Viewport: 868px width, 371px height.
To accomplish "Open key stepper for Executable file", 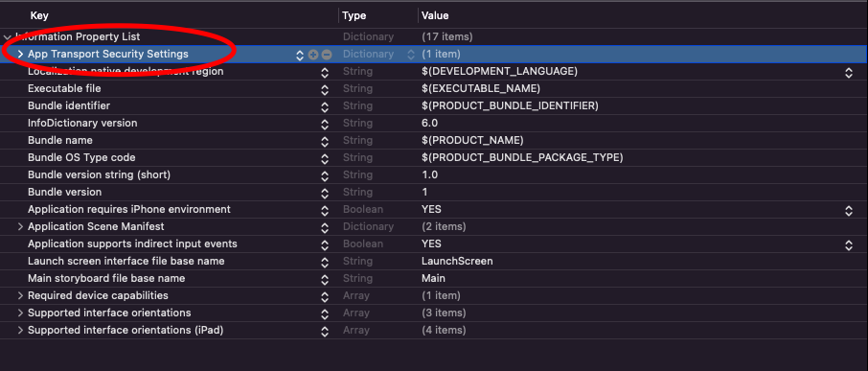I will coord(325,88).
